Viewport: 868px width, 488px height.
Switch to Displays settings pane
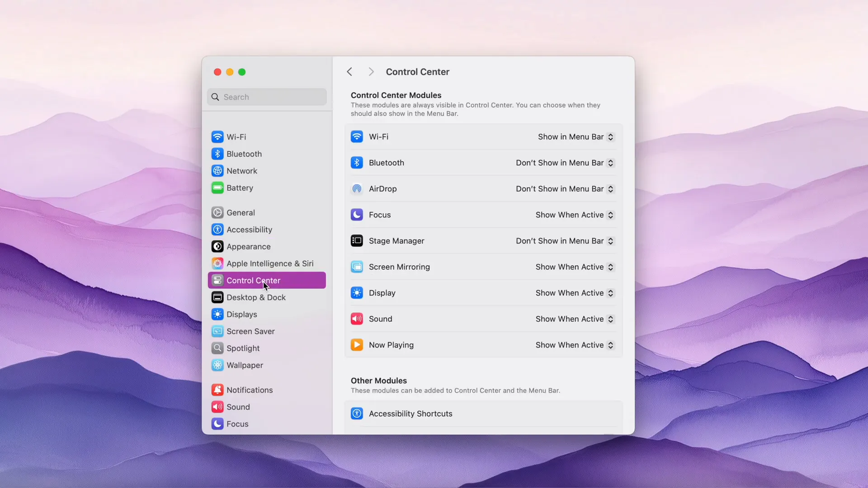[267, 314]
